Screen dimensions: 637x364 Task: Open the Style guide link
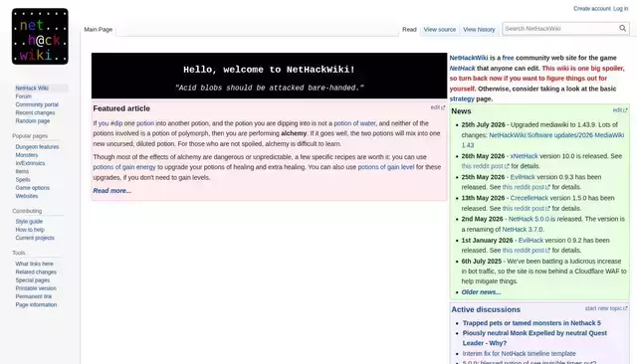coord(29,221)
